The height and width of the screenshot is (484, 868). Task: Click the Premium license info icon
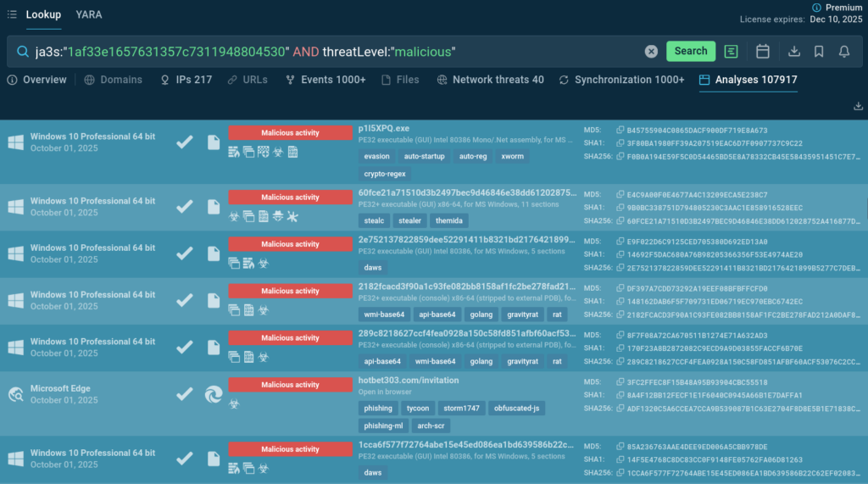[x=828, y=7]
